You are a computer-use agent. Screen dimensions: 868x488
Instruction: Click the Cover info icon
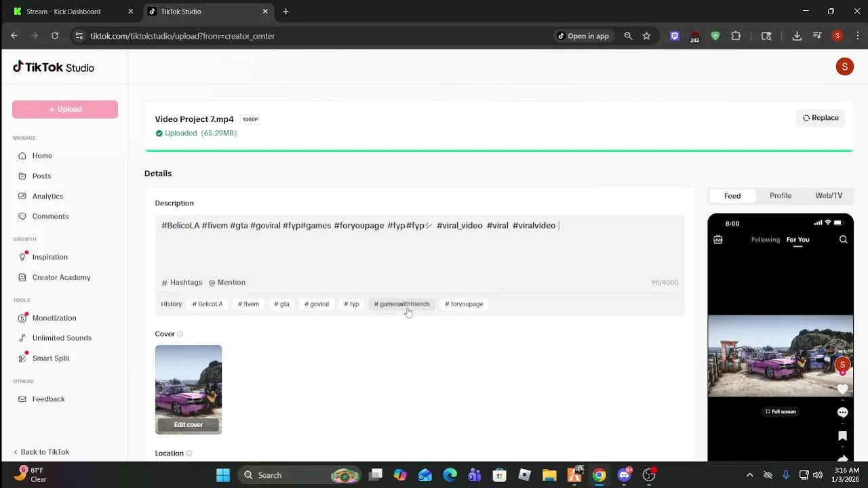pos(180,334)
